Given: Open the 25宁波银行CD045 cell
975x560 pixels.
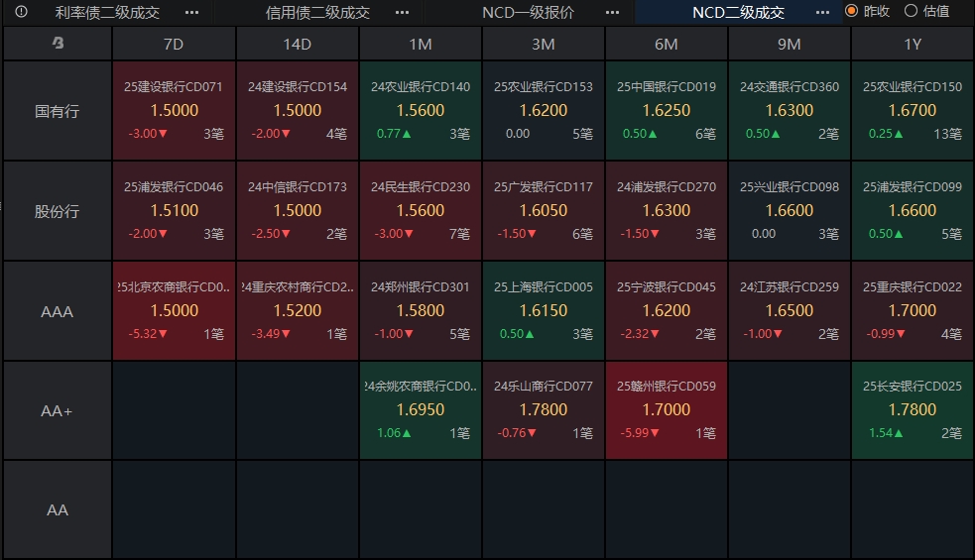Looking at the screenshot, I should [667, 311].
